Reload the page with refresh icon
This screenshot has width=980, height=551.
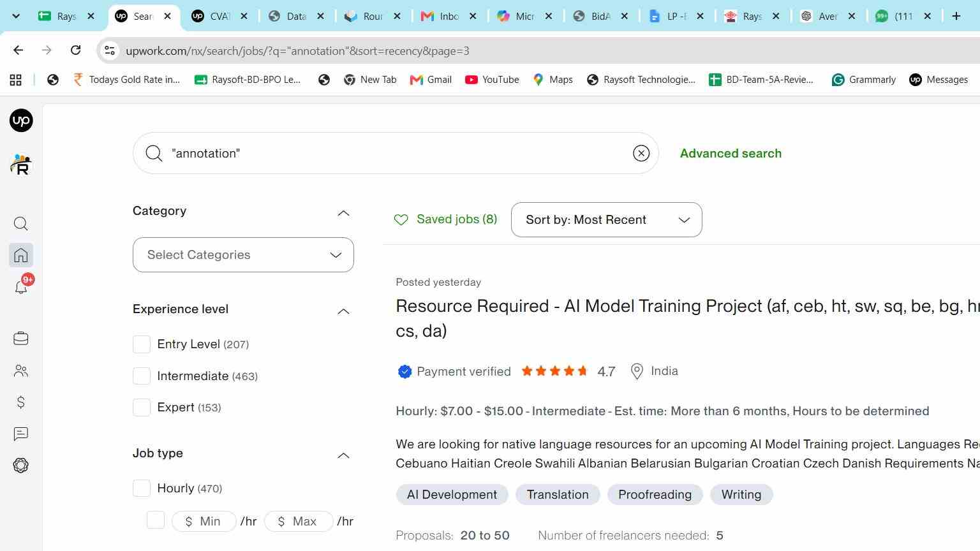click(75, 50)
